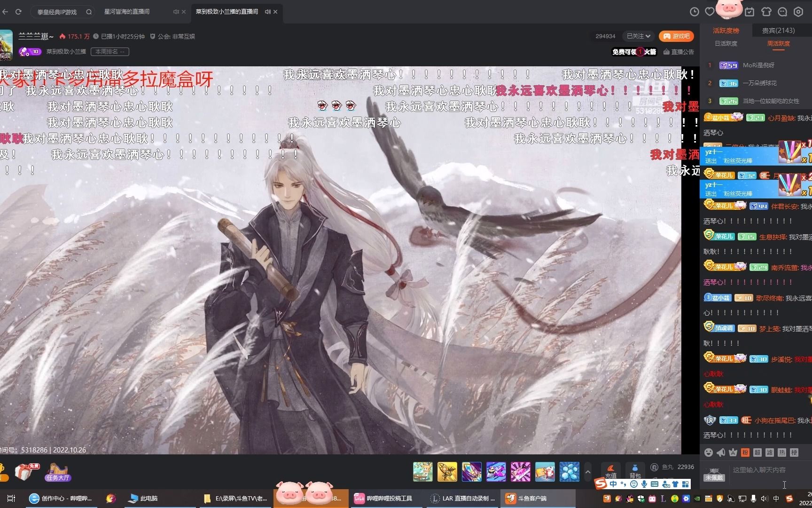
Task: Open the messages chat bubble icon
Action: [x=782, y=12]
